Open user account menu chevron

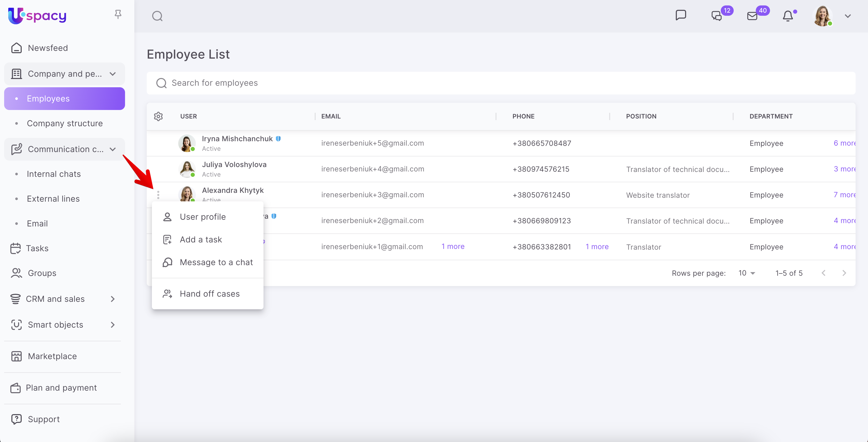click(x=848, y=16)
